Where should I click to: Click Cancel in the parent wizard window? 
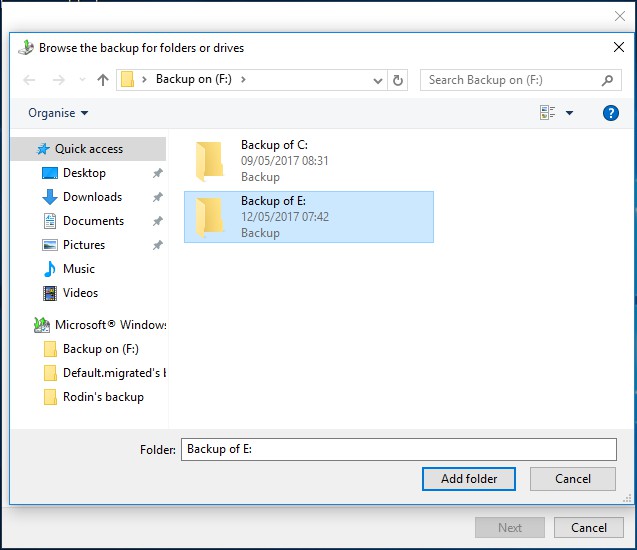589,528
